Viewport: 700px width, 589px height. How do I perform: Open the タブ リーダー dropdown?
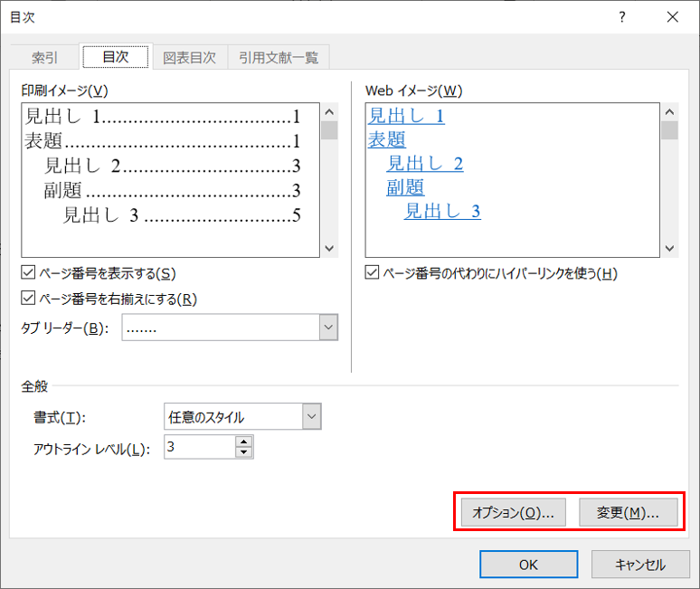[328, 328]
